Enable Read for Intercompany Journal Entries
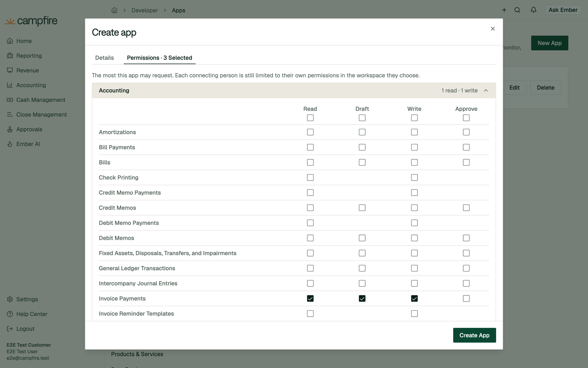The width and height of the screenshot is (588, 368). (310, 283)
